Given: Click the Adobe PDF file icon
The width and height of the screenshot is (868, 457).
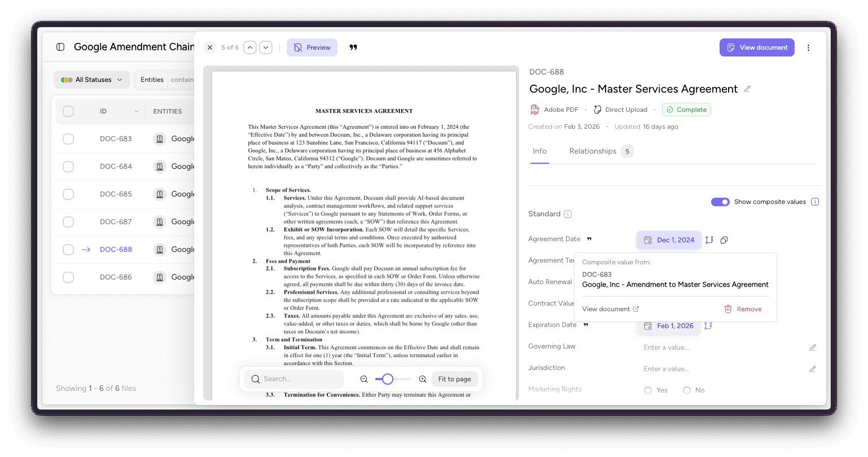Looking at the screenshot, I should [534, 110].
